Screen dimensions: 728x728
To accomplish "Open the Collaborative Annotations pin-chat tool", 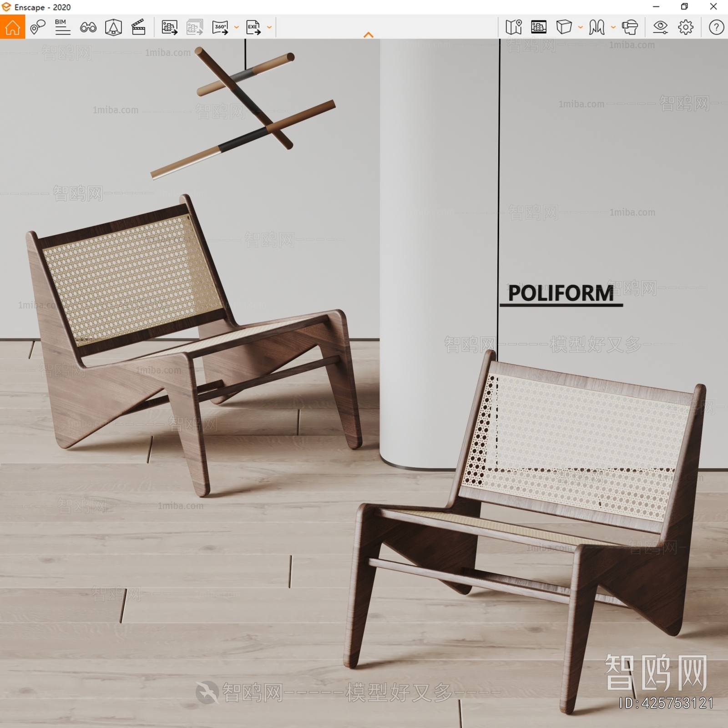I will (38, 27).
